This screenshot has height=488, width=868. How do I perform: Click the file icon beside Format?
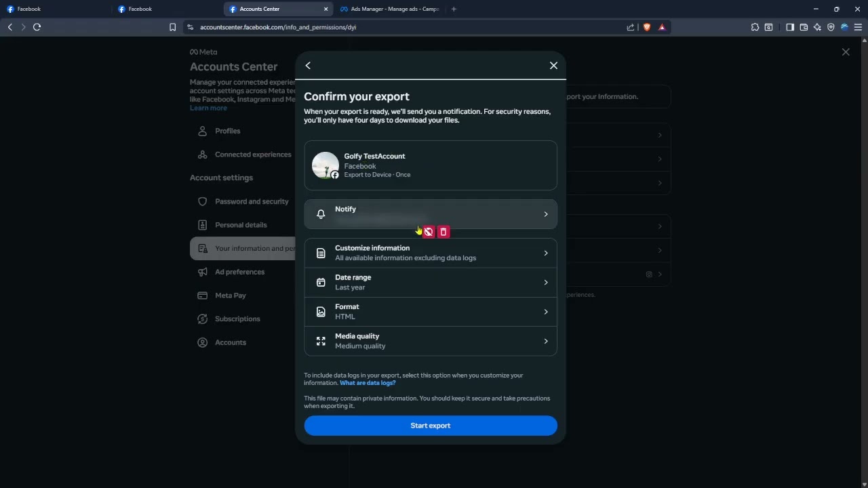click(321, 312)
